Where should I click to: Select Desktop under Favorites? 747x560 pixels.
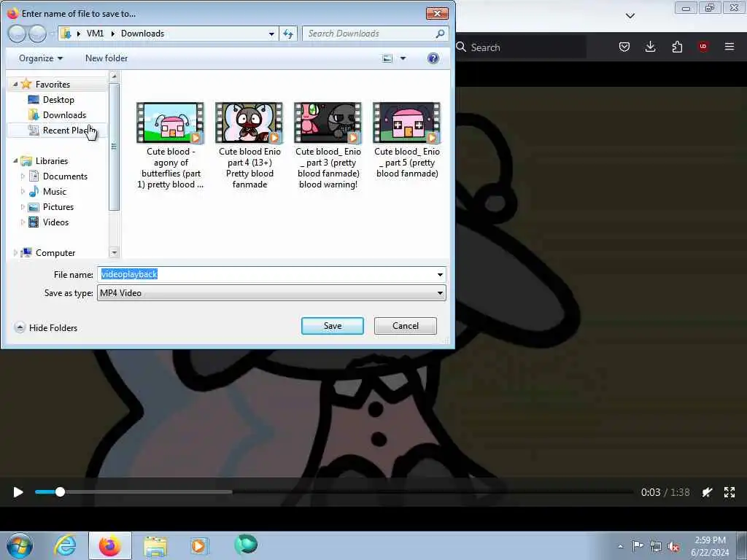point(58,99)
